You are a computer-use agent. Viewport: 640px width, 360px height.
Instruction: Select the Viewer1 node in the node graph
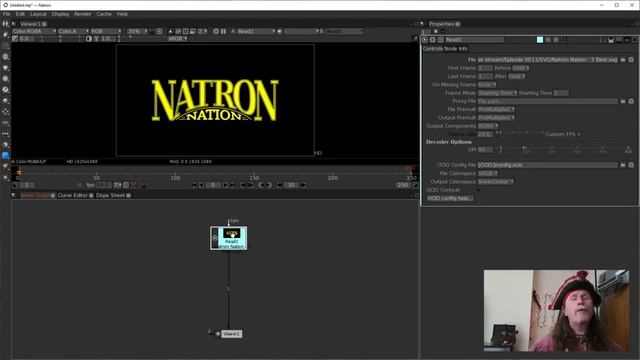(231, 334)
